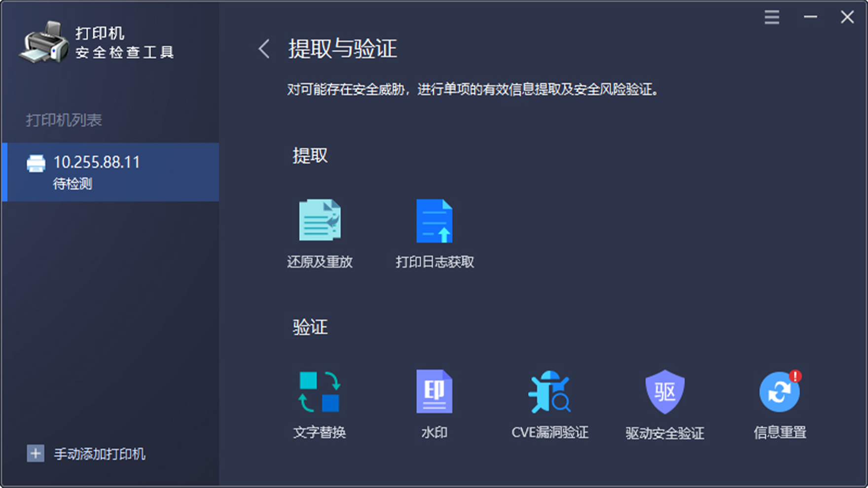
Task: Open the 打印日志获取 print log icon
Action: [434, 221]
